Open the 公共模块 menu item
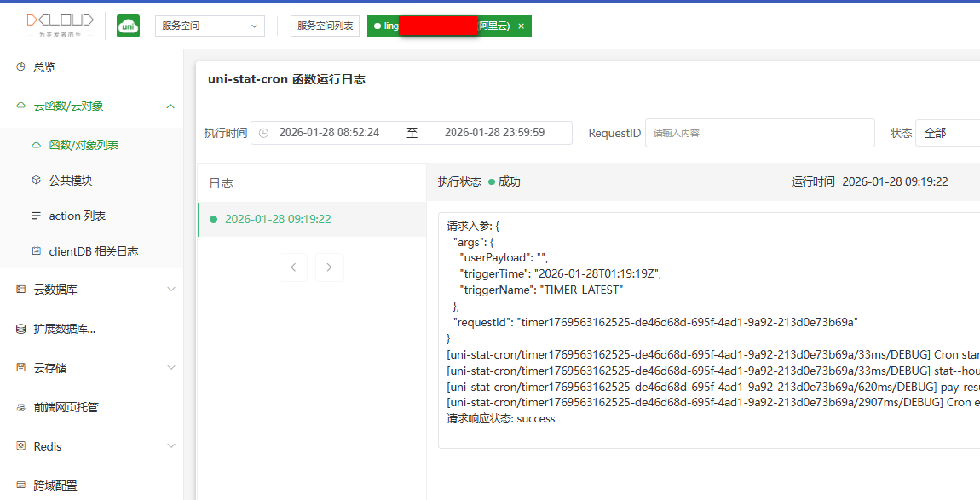980x500 pixels. pos(71,181)
